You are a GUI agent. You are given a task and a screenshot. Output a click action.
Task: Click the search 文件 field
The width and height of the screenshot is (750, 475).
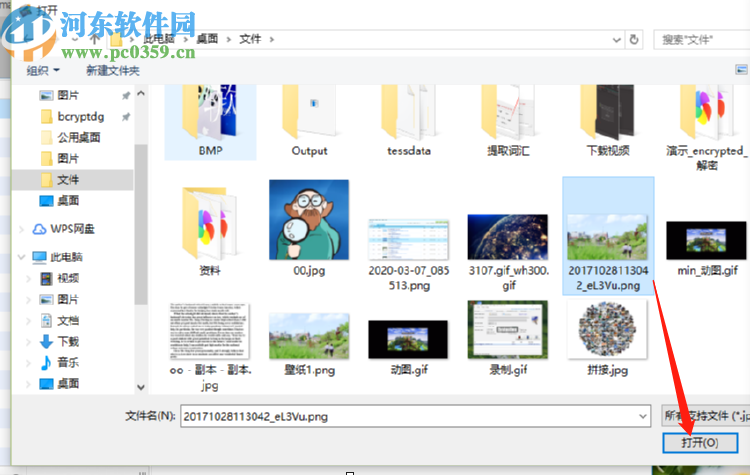pyautogui.click(x=701, y=40)
